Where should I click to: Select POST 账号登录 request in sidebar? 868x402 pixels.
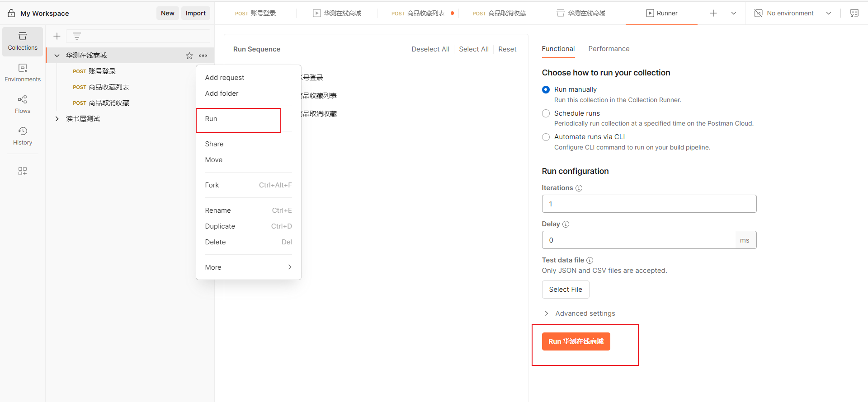point(94,71)
